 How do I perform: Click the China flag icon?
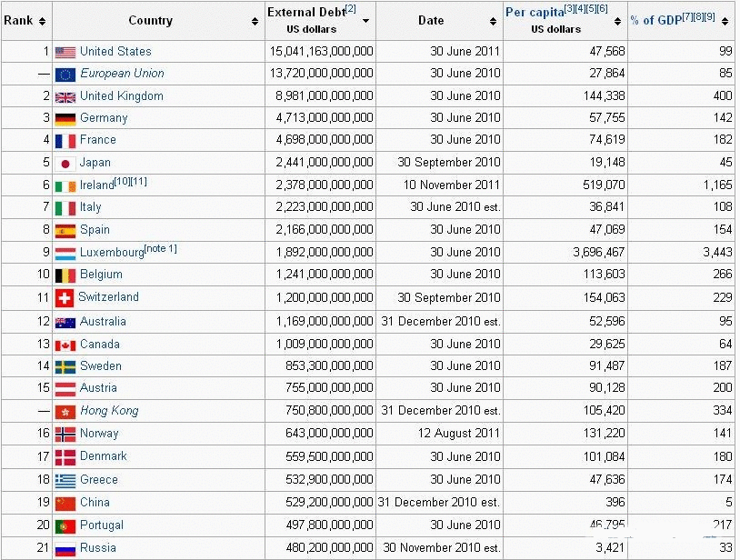coord(65,504)
